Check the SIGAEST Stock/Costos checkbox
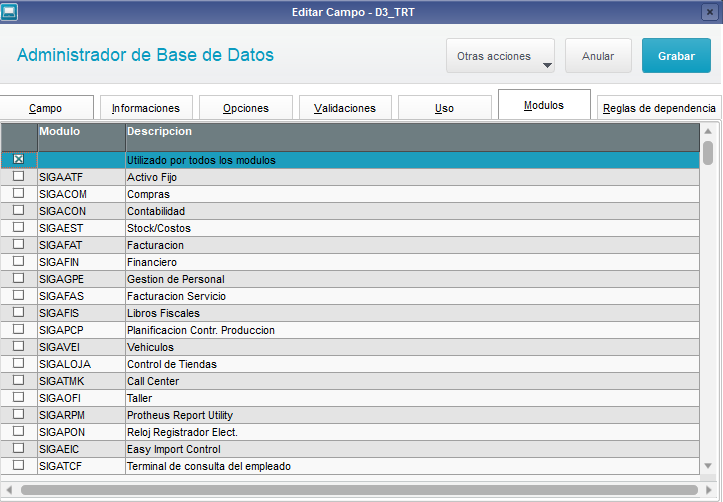The height and width of the screenshot is (502, 723). 18,227
